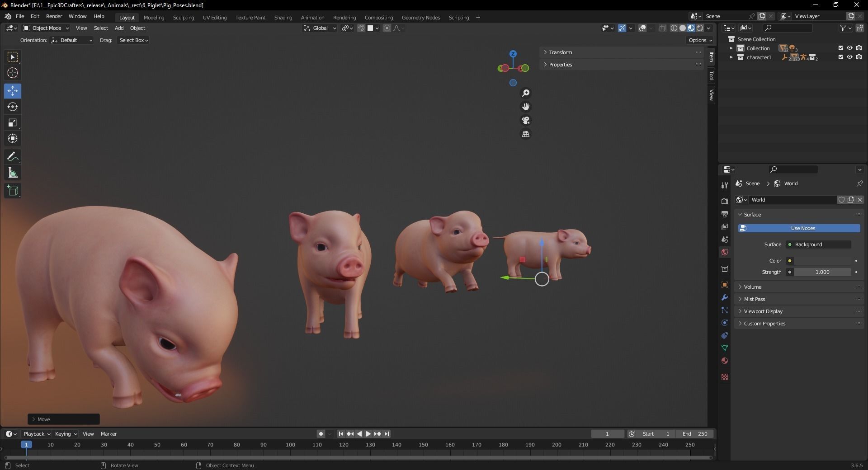The height and width of the screenshot is (470, 868).
Task: Open the Object properties tab icon
Action: [x=725, y=285]
